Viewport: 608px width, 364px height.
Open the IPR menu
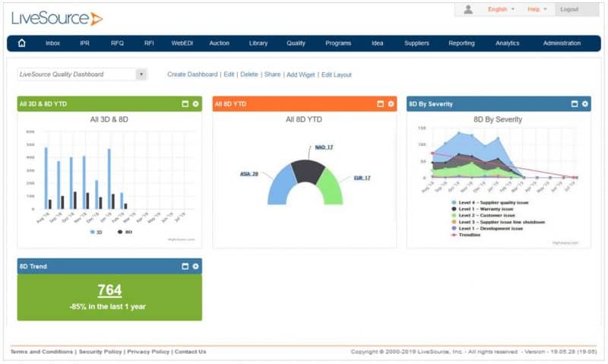[84, 43]
